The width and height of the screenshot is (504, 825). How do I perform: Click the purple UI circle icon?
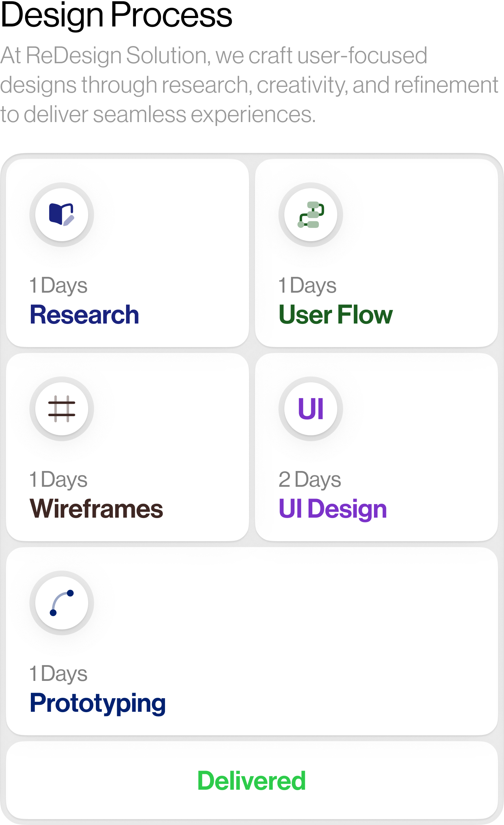point(311,408)
